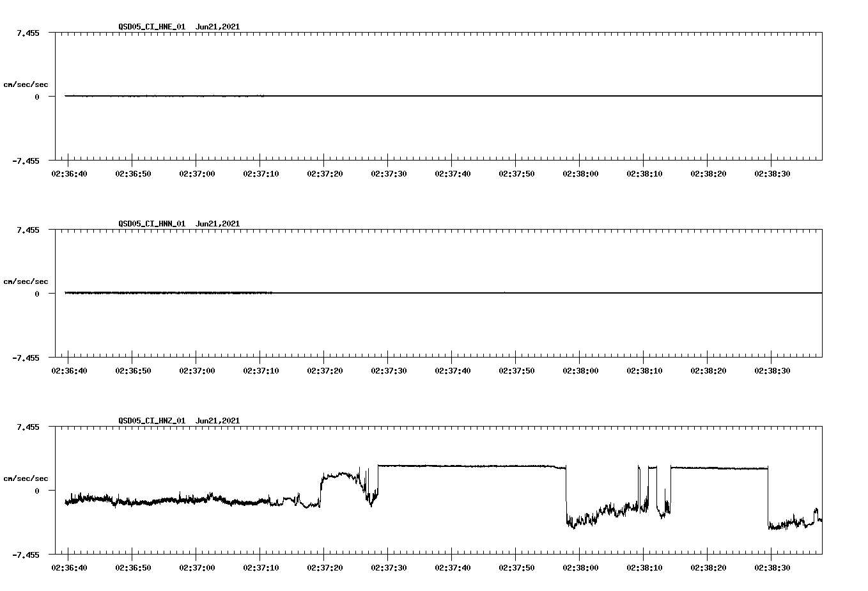
Task: Click the 02:37:10 time label under the HNN plot
Action: pos(261,371)
